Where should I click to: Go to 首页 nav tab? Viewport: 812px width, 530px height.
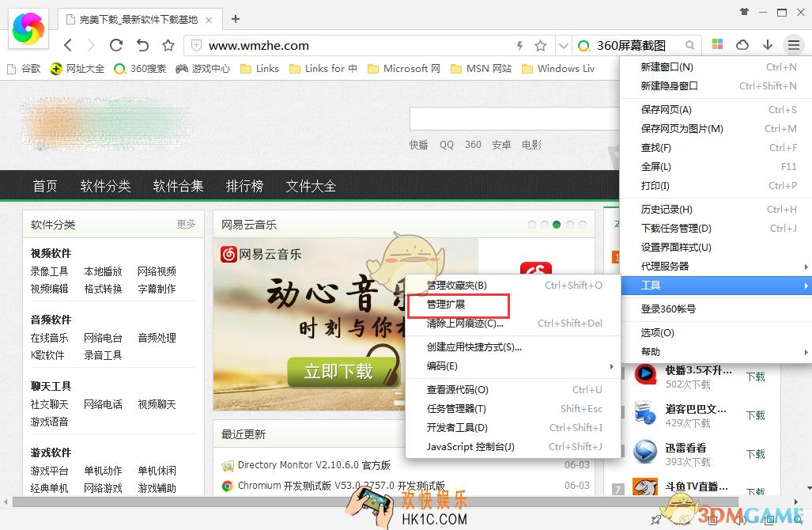click(45, 186)
